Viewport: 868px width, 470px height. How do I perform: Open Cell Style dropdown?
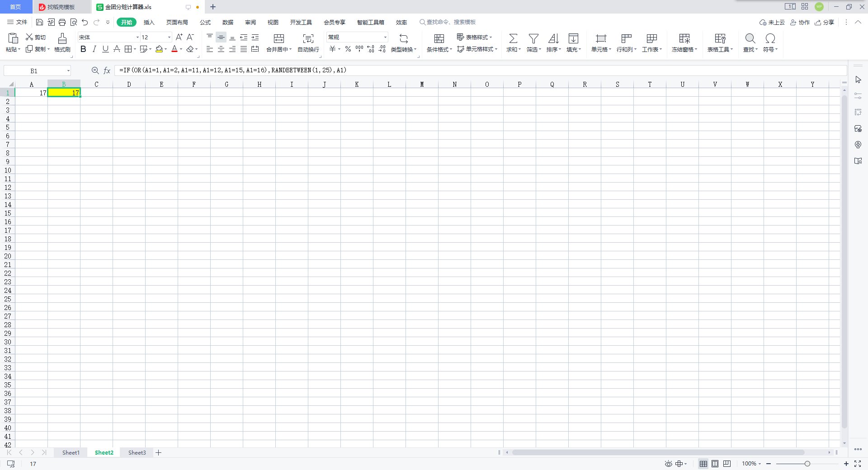[477, 49]
